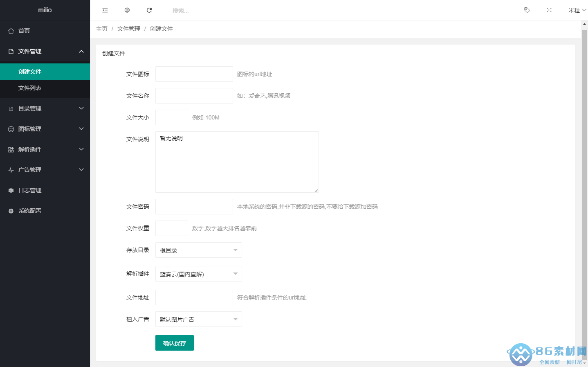
Task: Click the 确认保存 button
Action: 175,343
